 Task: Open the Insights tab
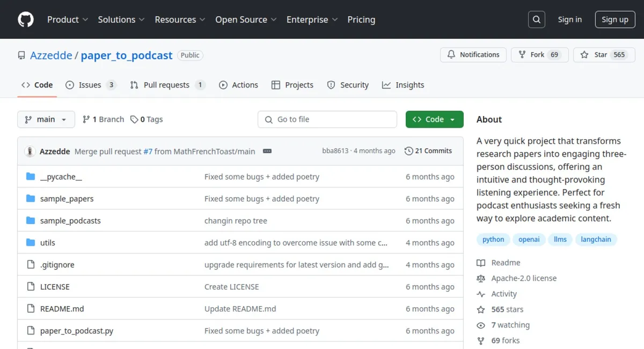coord(403,85)
